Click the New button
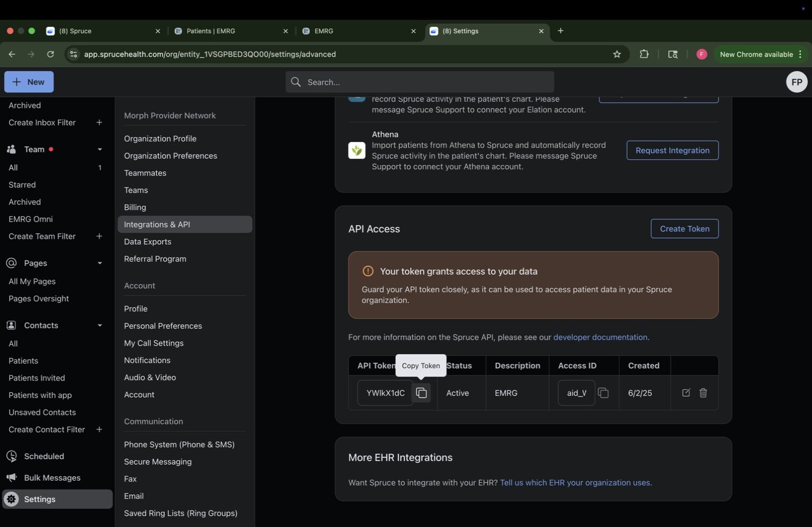This screenshot has width=812, height=527. (29, 82)
